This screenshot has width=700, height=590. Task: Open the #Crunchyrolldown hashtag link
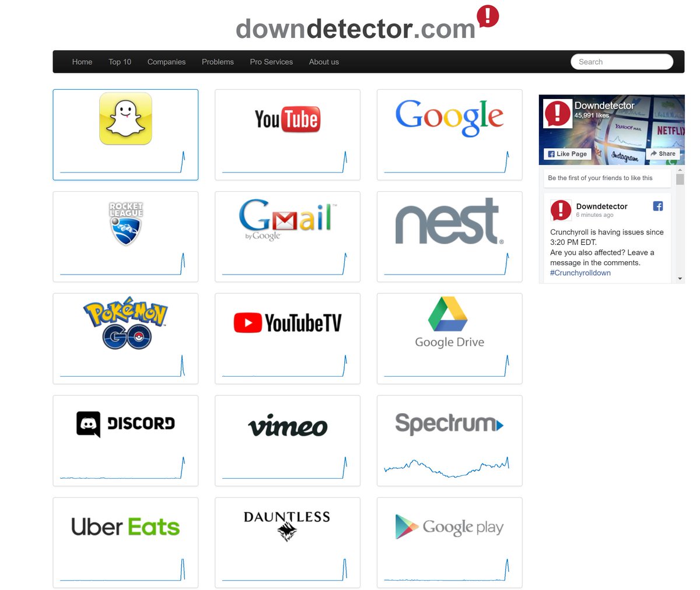(580, 273)
